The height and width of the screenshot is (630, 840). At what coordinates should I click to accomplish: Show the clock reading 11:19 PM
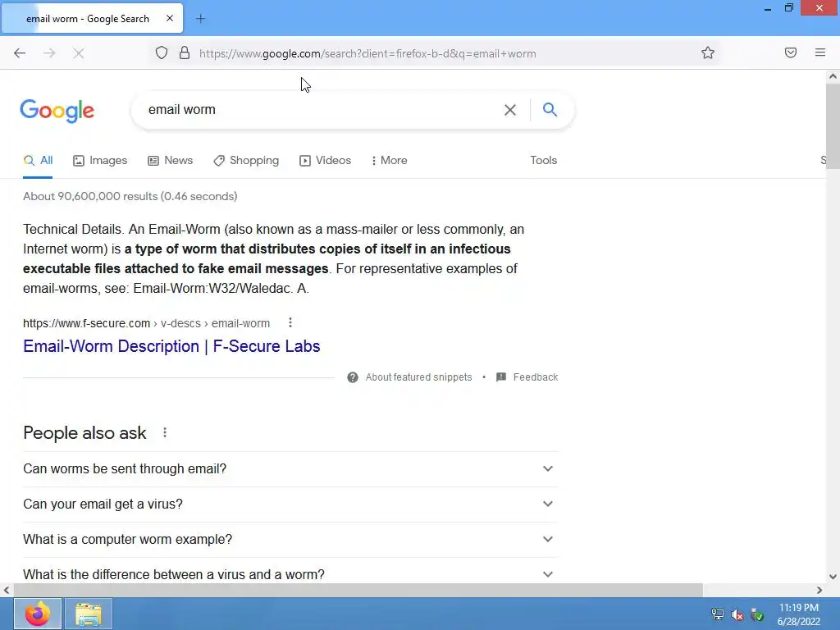(799, 608)
